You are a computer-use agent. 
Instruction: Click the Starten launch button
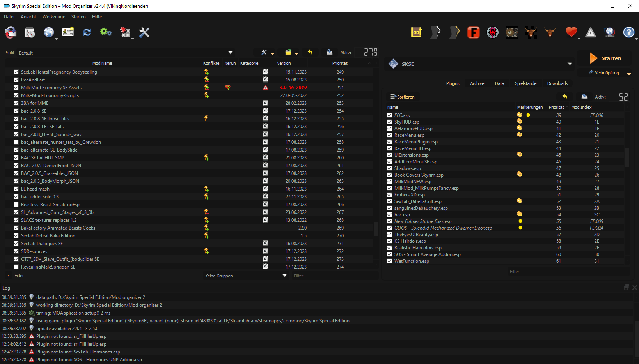(605, 58)
